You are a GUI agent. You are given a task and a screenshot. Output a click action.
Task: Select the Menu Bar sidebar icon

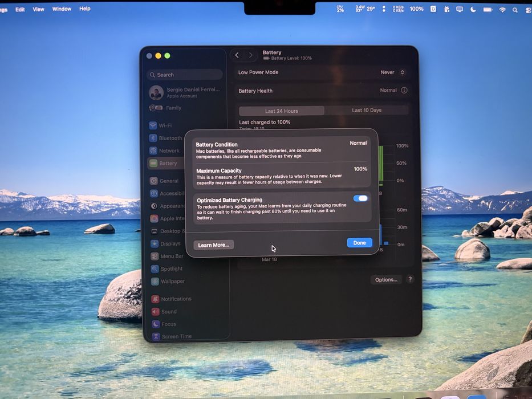[155, 256]
